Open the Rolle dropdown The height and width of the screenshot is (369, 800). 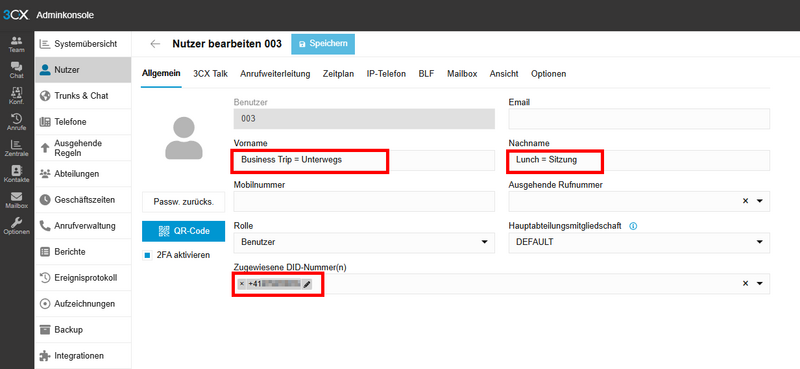(364, 242)
